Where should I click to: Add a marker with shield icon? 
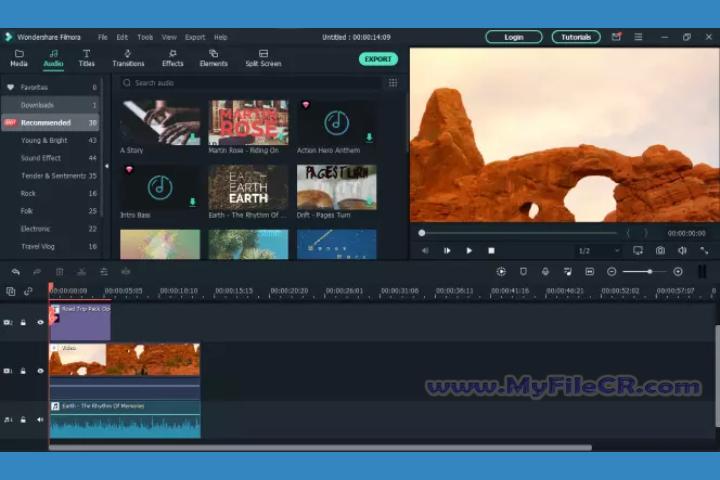point(523,271)
